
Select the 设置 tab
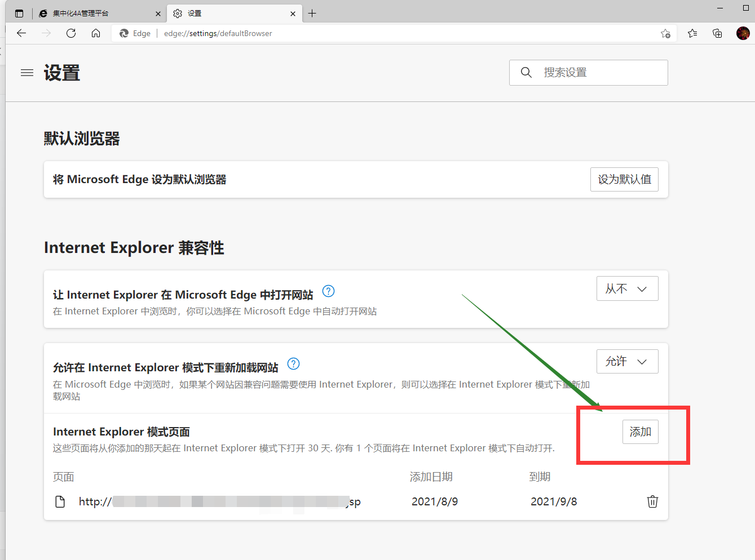pos(235,13)
